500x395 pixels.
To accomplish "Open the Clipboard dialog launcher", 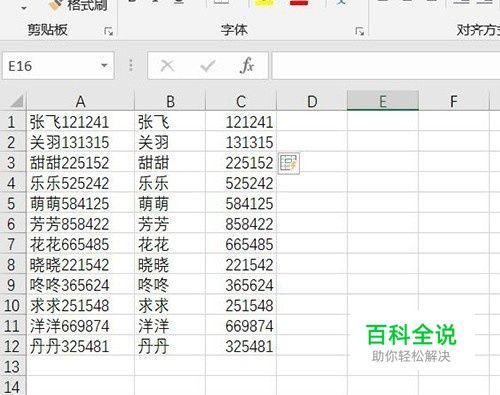I will [108, 32].
